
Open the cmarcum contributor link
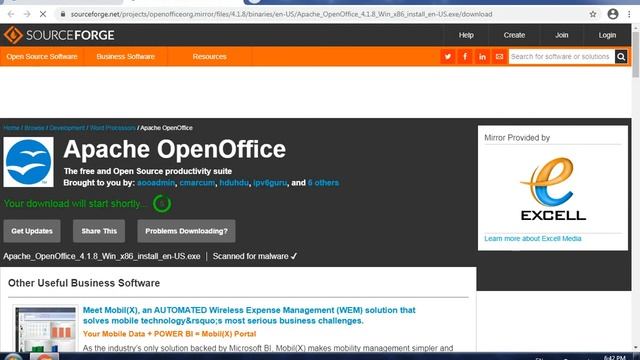pyautogui.click(x=197, y=183)
